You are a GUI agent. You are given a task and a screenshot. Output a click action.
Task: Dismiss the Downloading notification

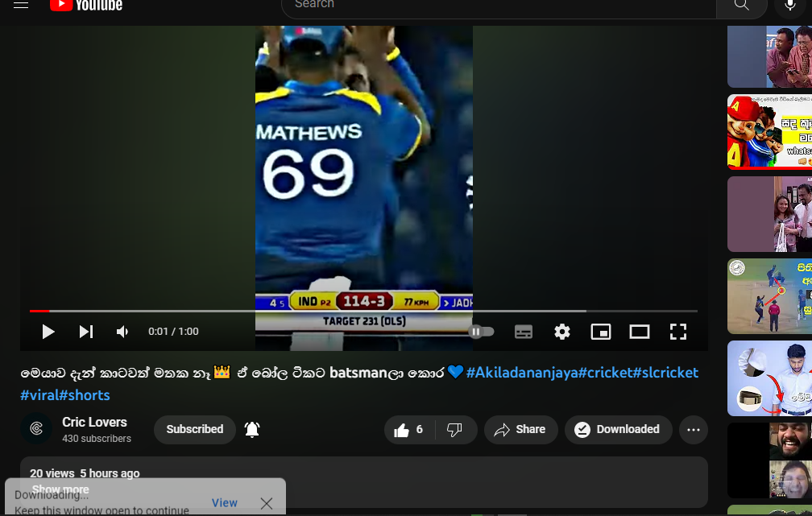coord(267,503)
